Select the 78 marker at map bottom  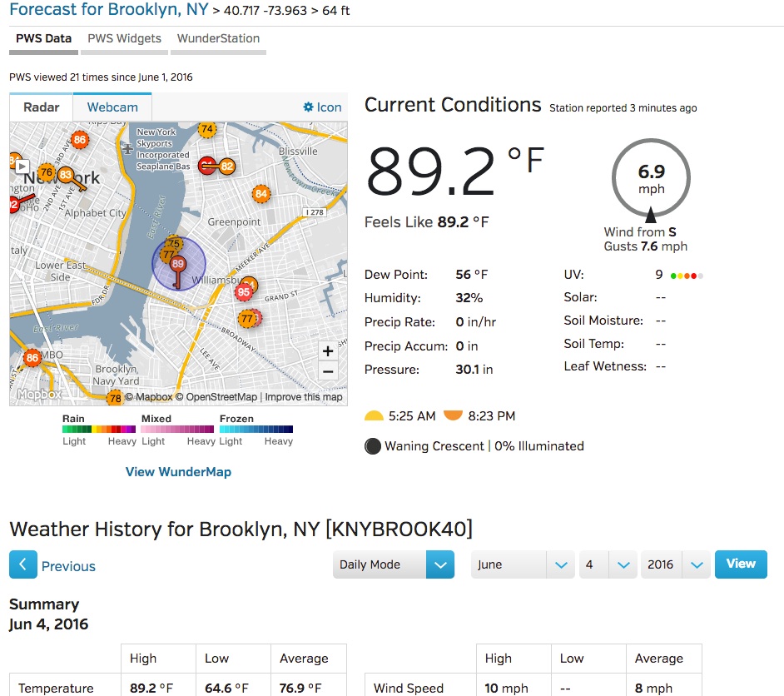(116, 399)
